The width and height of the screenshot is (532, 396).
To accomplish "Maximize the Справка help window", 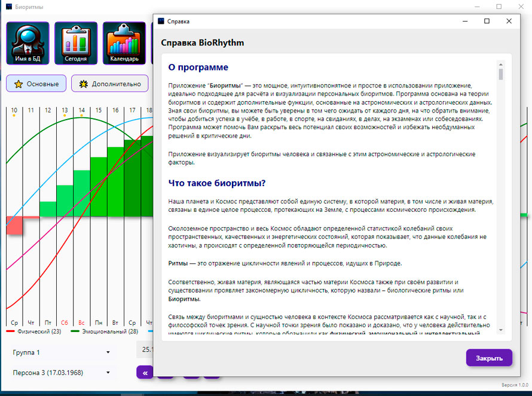I will click(x=487, y=21).
